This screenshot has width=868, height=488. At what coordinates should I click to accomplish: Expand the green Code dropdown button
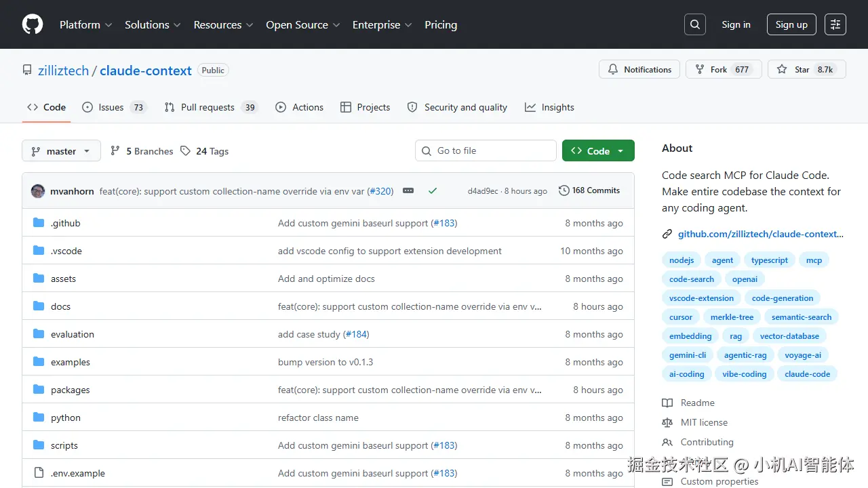pyautogui.click(x=598, y=151)
